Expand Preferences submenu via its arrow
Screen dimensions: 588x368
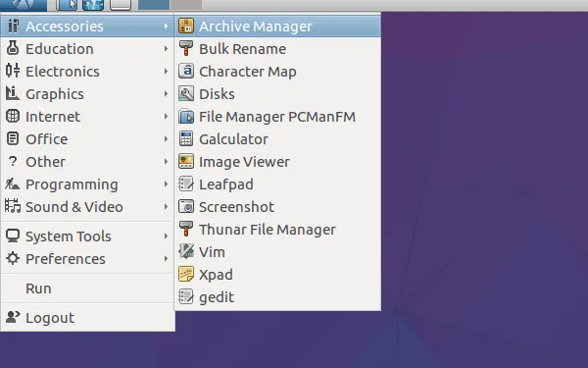pyautogui.click(x=166, y=258)
